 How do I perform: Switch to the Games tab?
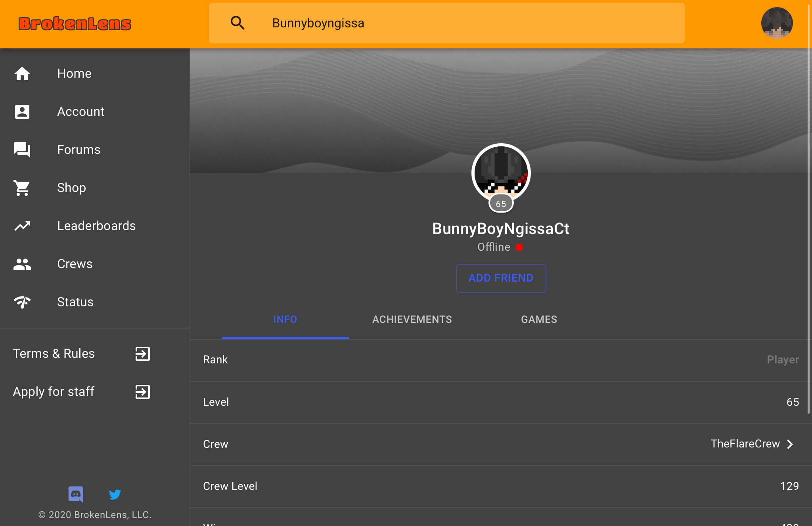539,319
